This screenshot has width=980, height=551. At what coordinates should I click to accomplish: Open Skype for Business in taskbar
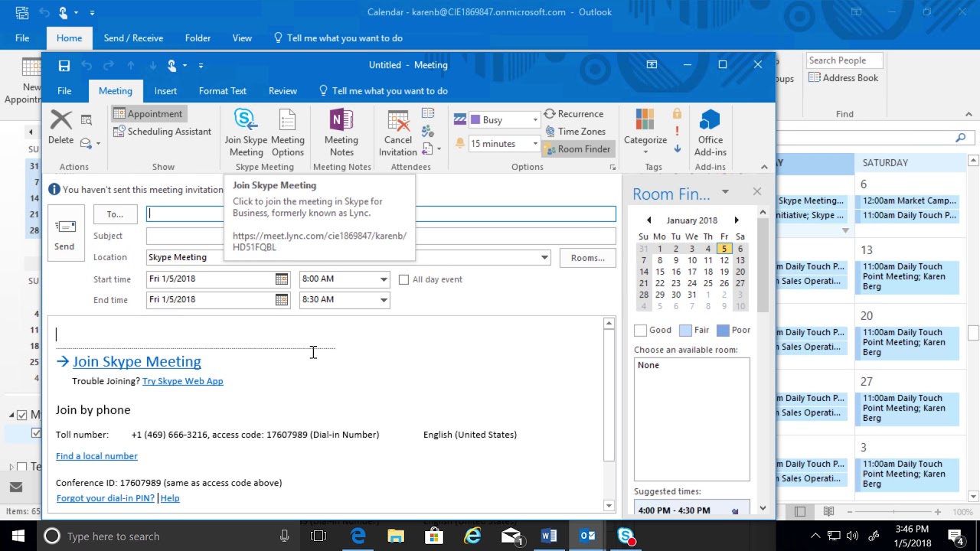click(626, 536)
